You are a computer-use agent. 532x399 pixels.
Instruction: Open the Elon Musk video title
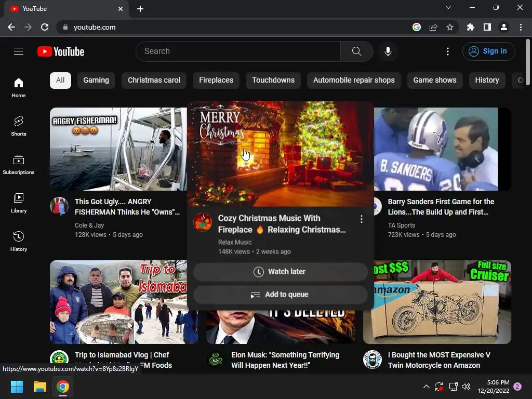(x=285, y=360)
